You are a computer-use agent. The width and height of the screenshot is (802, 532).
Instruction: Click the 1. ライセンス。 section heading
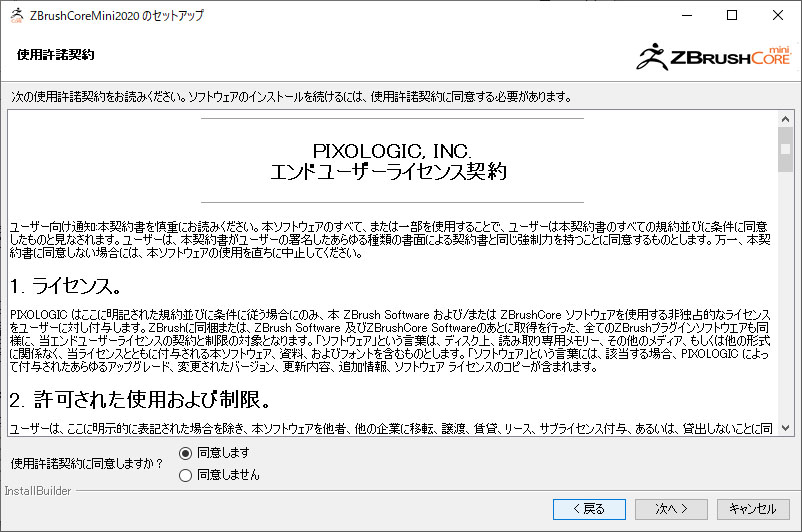65,286
